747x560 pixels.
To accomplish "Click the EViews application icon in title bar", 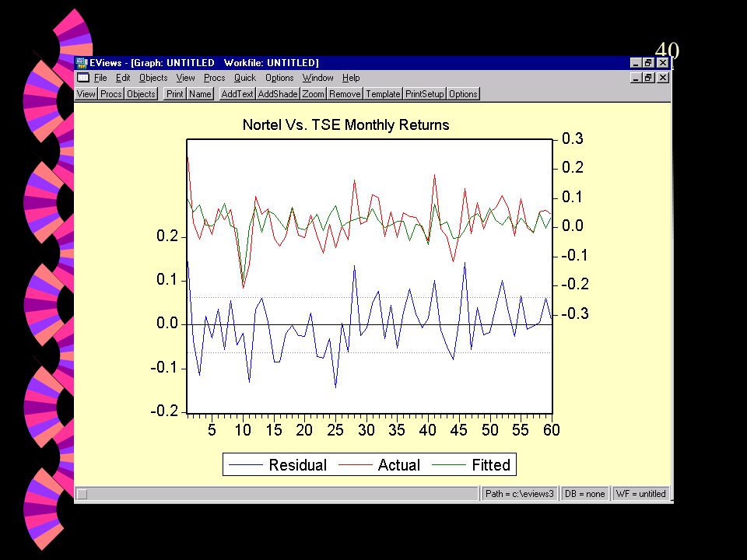I will point(82,63).
